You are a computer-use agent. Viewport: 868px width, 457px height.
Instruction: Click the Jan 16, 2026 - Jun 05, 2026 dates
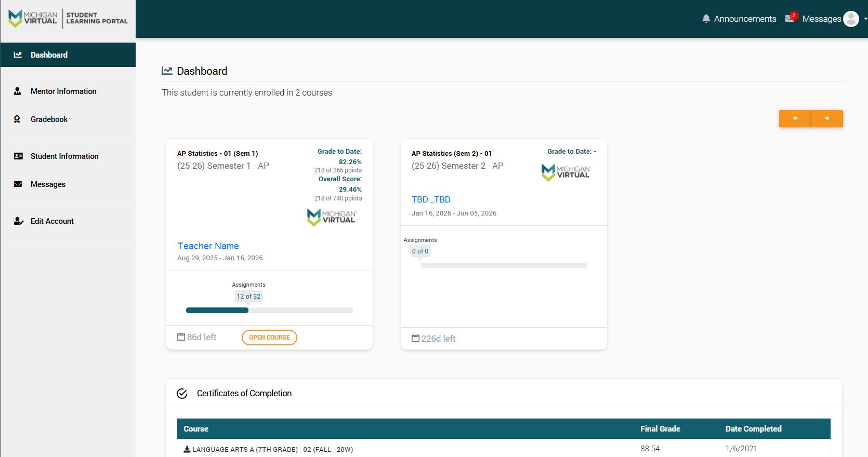click(x=454, y=213)
